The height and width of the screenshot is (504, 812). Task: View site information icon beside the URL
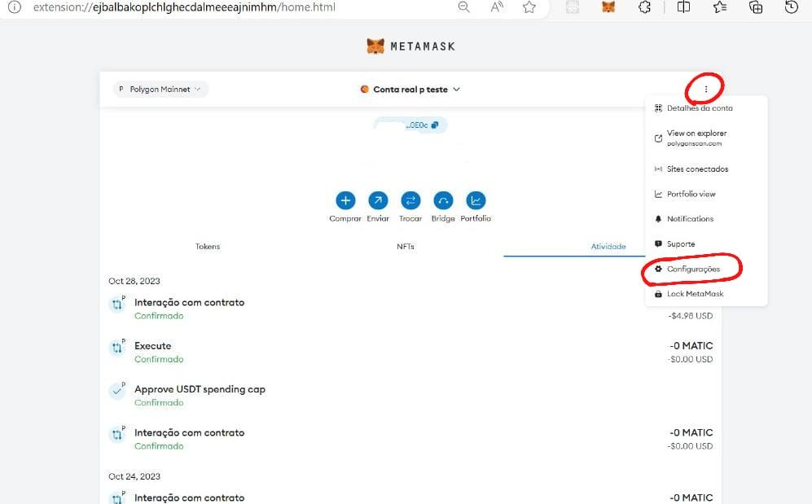(15, 7)
